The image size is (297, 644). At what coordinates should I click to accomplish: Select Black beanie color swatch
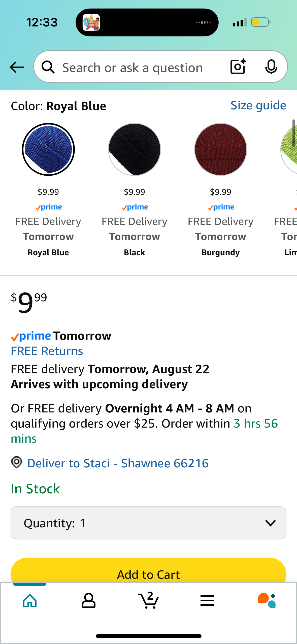click(x=135, y=149)
